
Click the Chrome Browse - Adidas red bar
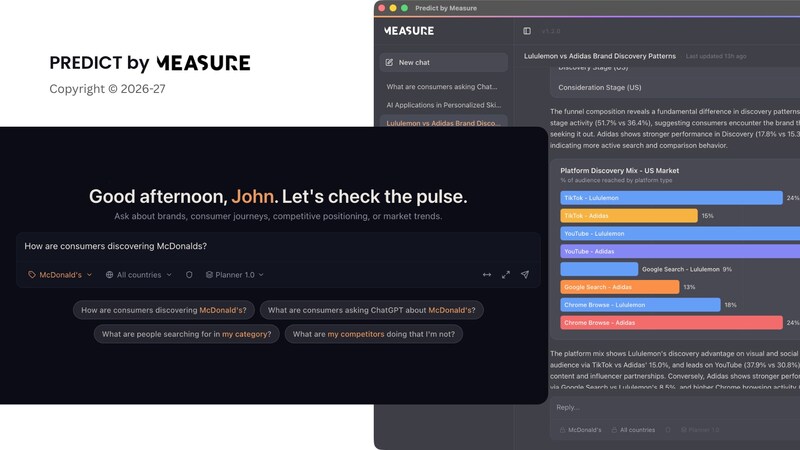coord(671,323)
